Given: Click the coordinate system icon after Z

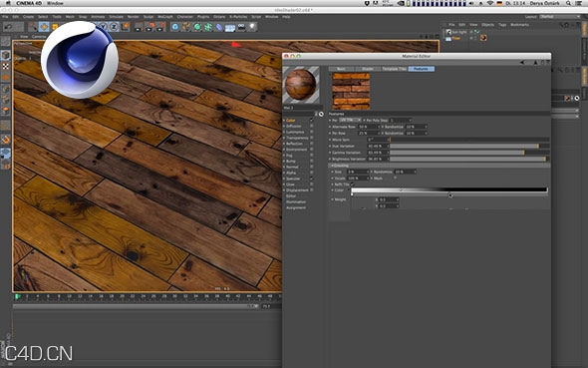Looking at the screenshot, I should coord(125,27).
